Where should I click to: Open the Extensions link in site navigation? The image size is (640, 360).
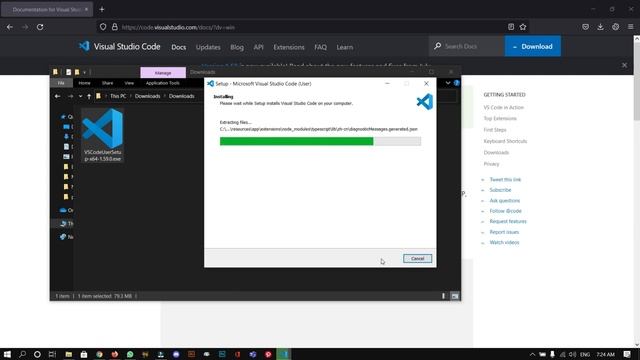[x=289, y=47]
